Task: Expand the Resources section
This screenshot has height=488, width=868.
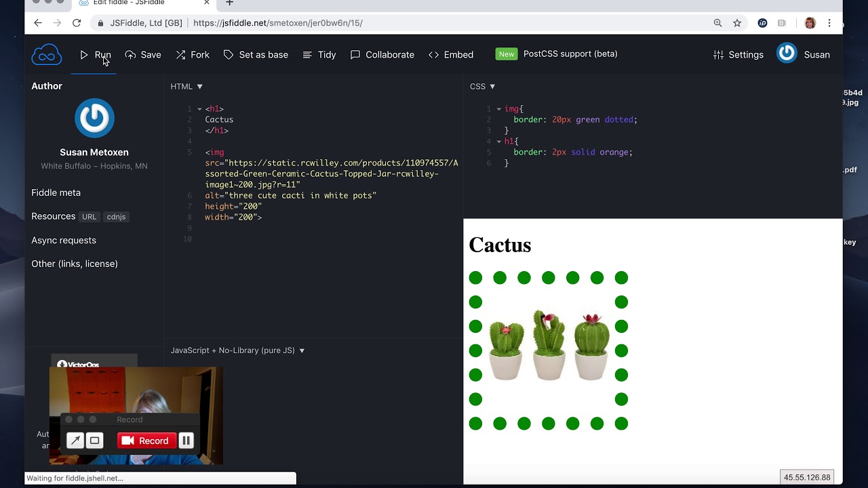Action: click(x=53, y=216)
